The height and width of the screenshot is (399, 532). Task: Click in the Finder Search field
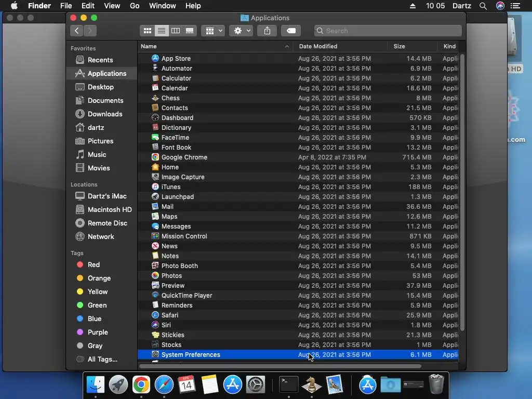point(388,31)
